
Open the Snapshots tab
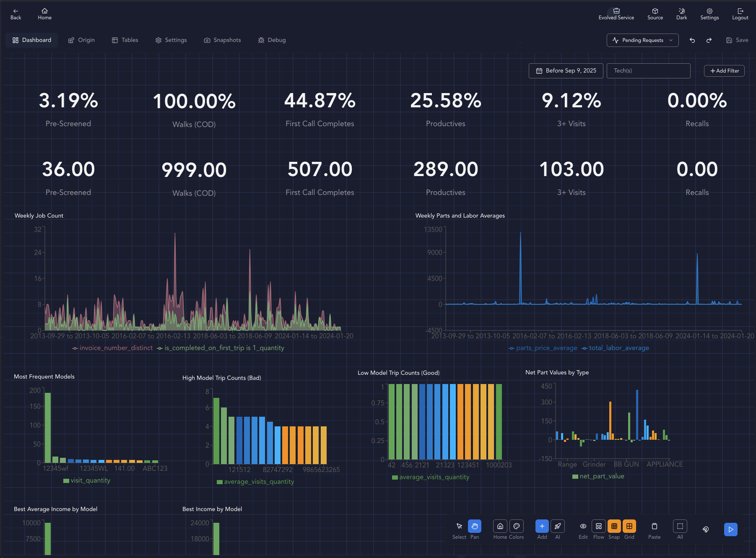222,40
